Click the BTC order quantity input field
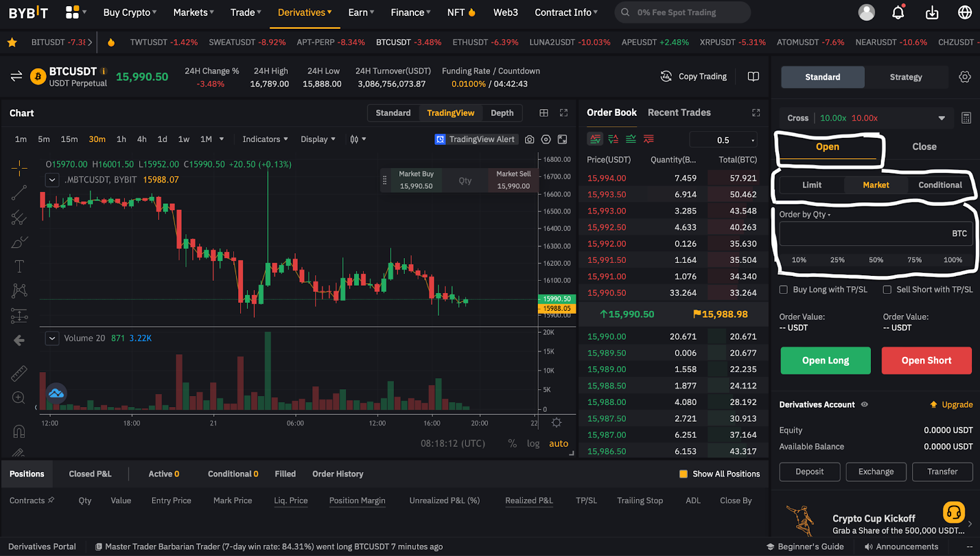This screenshot has height=556, width=980. 876,234
